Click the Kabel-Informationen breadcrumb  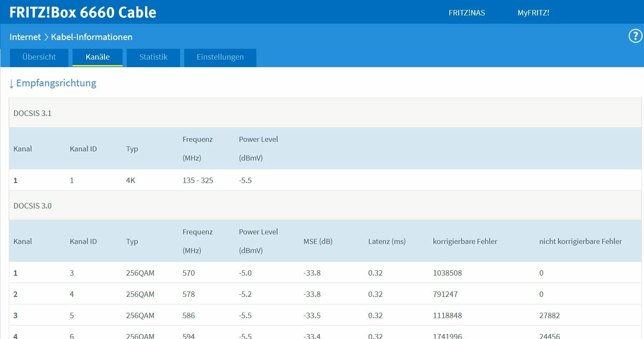point(92,37)
